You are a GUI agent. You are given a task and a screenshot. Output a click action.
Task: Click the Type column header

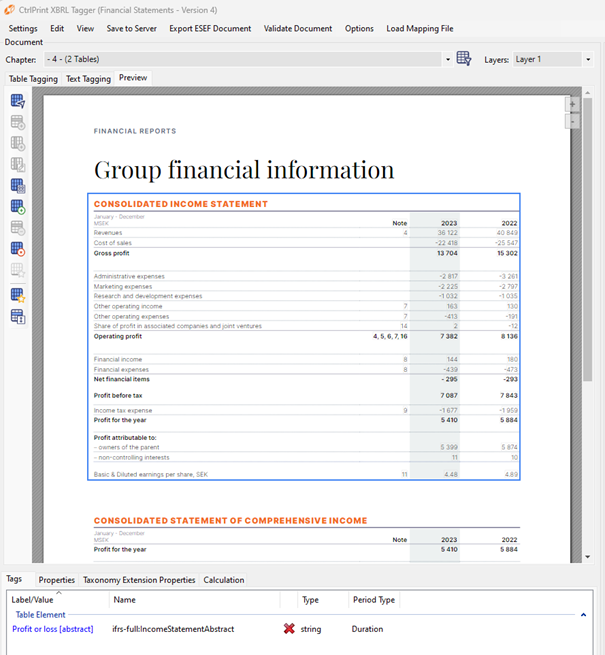pyautogui.click(x=323, y=599)
